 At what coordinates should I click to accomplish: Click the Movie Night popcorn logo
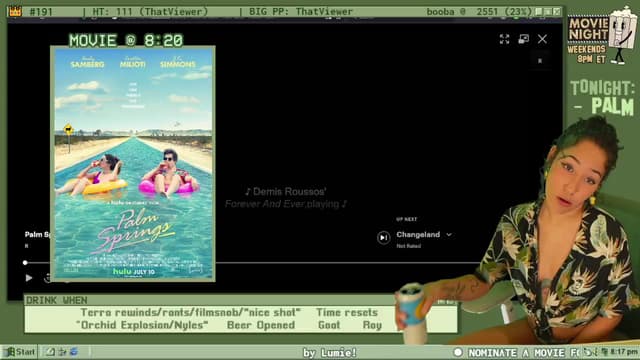coord(602,36)
